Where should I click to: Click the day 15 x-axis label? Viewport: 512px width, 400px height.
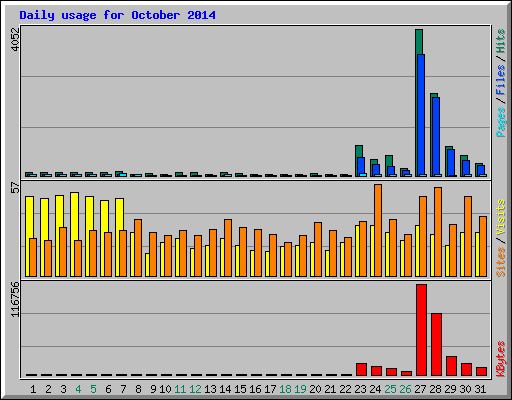pos(240,389)
